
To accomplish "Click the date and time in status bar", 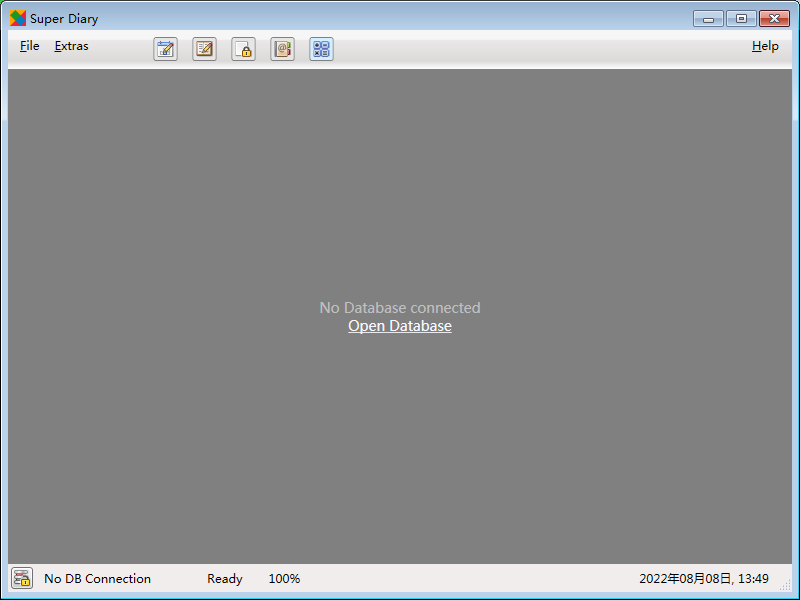I will pos(704,579).
